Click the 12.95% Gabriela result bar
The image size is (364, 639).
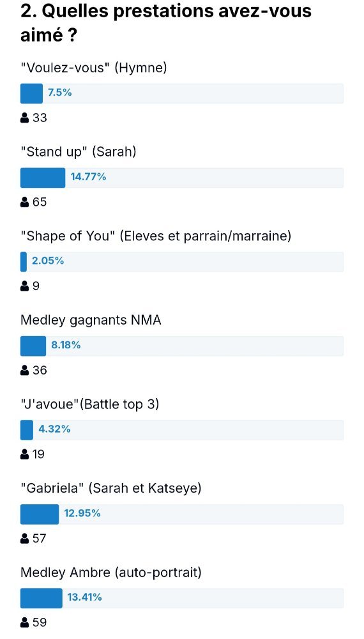point(182,514)
